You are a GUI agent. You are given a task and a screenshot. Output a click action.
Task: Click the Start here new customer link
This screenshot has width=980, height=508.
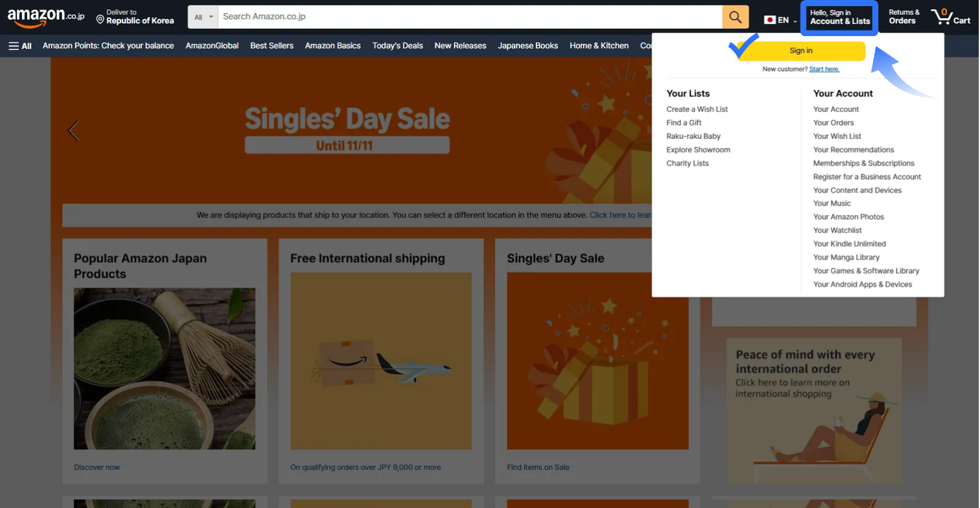click(x=824, y=69)
